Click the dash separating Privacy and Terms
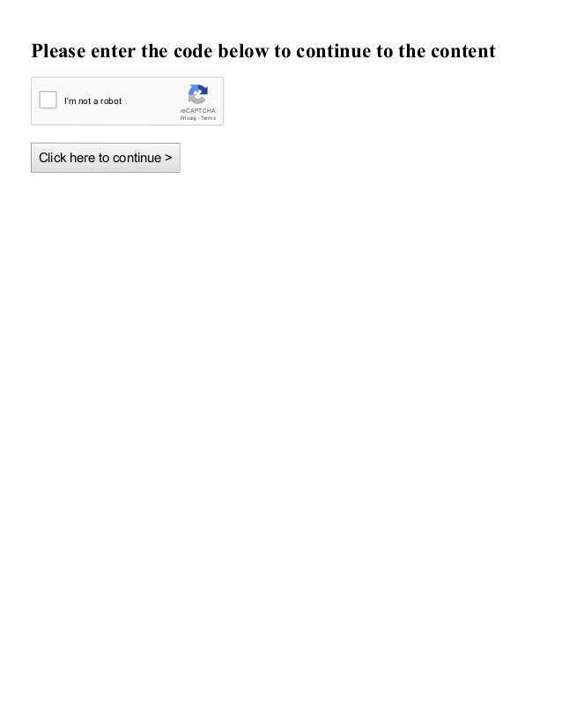This screenshot has width=562, height=728. (198, 118)
